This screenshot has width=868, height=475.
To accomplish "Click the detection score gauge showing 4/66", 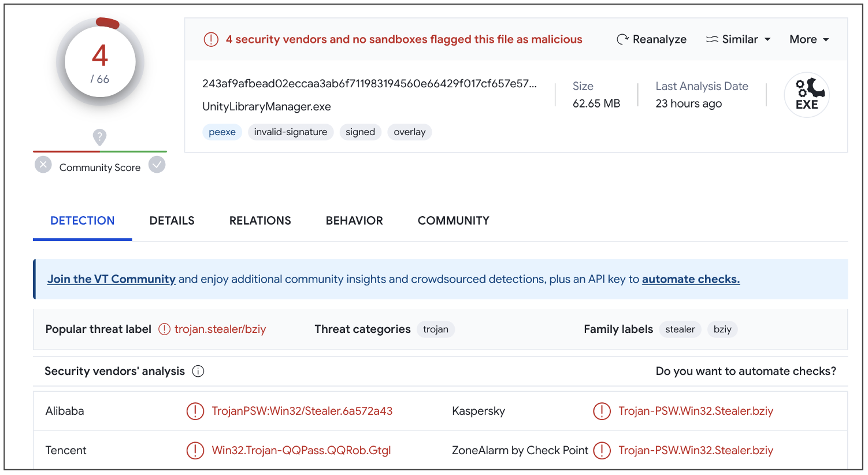I will point(100,62).
